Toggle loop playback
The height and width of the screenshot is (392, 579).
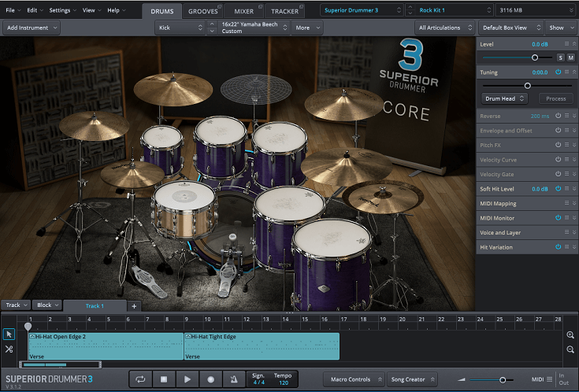(140, 379)
